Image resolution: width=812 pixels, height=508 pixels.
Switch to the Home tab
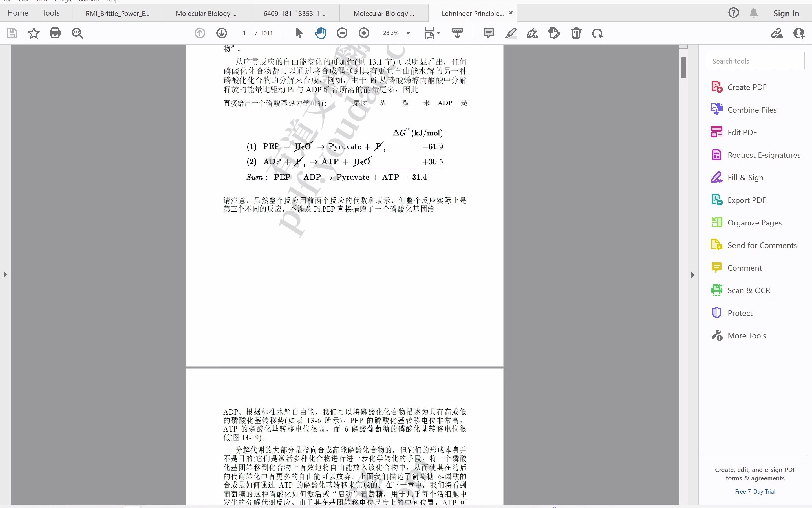(18, 13)
